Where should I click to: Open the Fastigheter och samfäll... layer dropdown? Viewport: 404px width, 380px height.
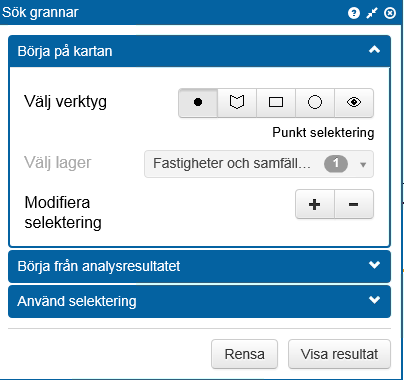[259, 164]
